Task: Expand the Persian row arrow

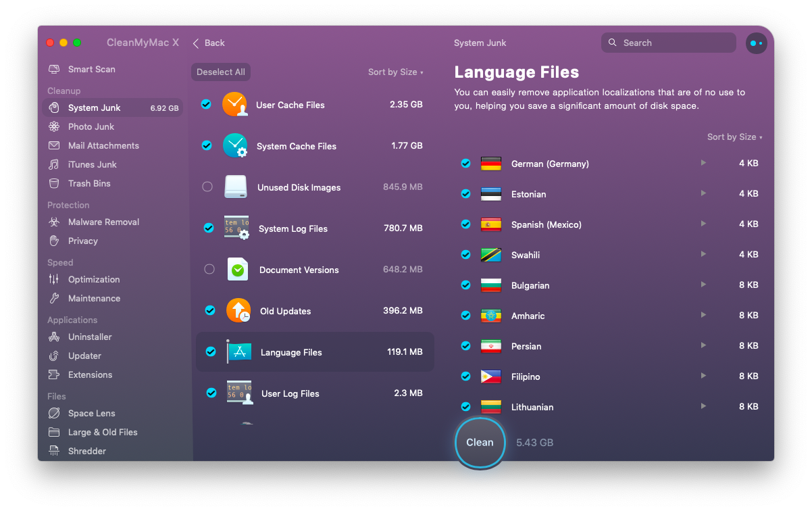Action: point(703,345)
